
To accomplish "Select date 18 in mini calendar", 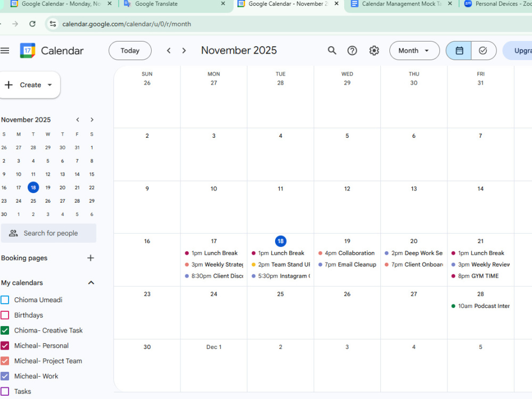I will coord(33,188).
